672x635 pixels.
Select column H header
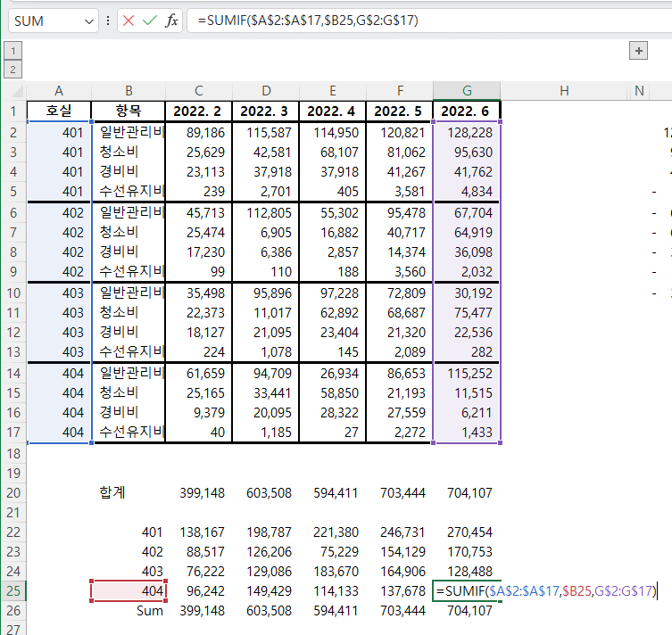coord(564,91)
